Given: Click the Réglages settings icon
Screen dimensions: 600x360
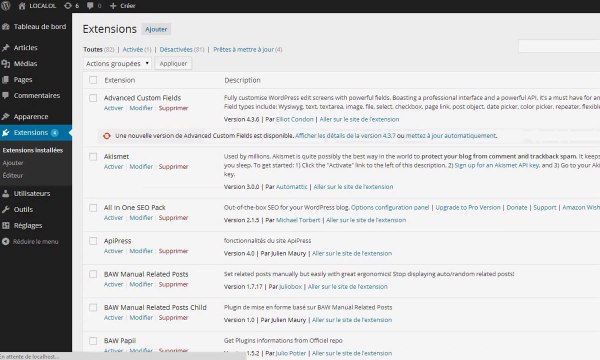Looking at the screenshot, I should (5, 225).
